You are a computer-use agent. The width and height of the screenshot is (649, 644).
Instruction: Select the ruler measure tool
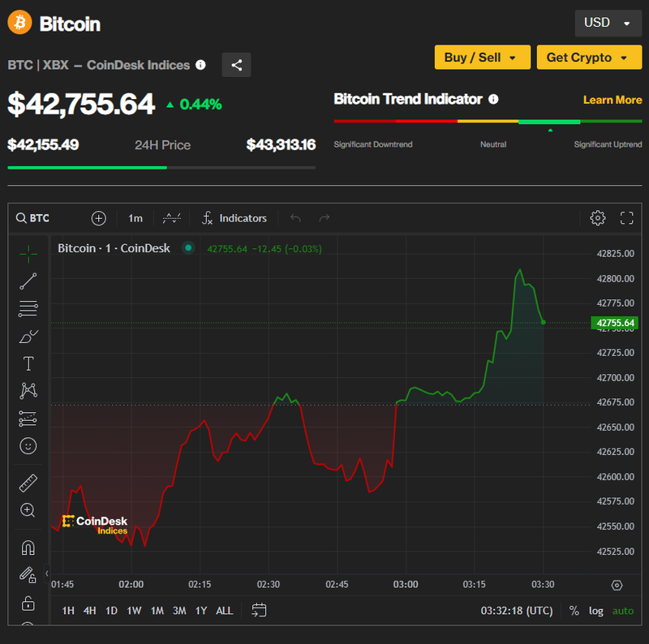tap(28, 483)
